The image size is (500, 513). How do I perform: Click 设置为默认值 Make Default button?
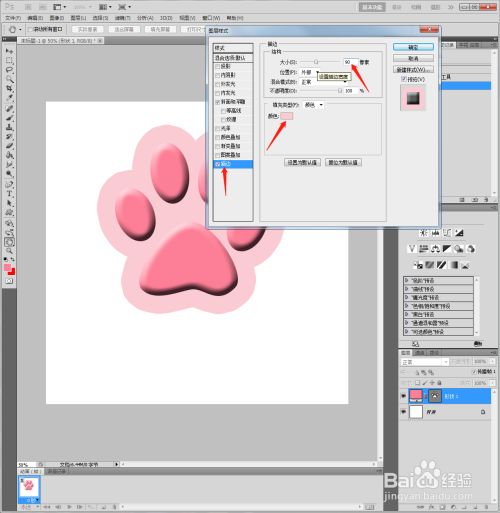(x=302, y=162)
